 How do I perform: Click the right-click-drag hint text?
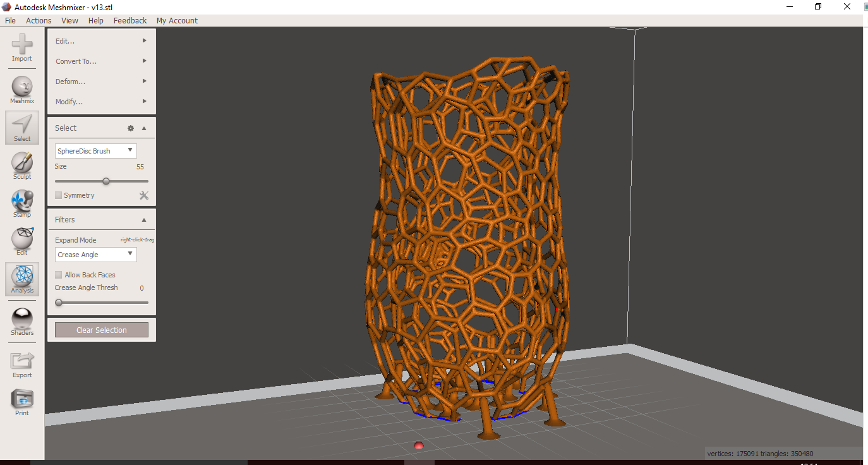(x=137, y=240)
